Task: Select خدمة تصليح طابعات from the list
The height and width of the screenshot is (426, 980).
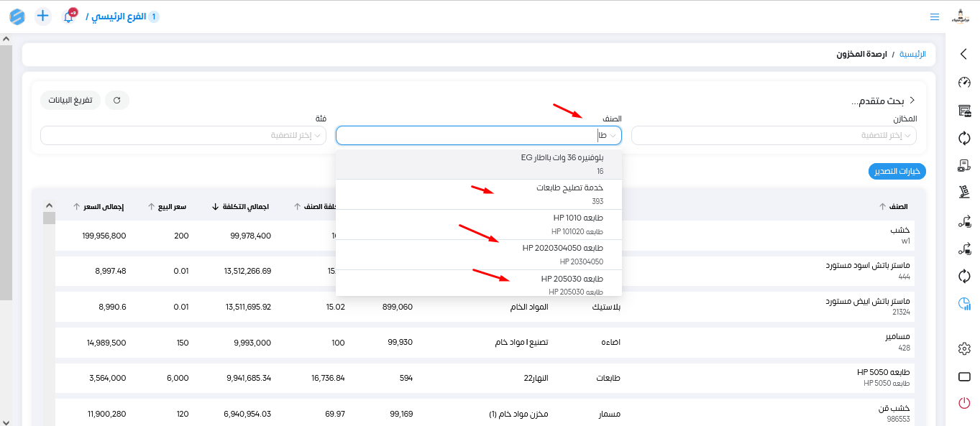Action: click(x=478, y=194)
